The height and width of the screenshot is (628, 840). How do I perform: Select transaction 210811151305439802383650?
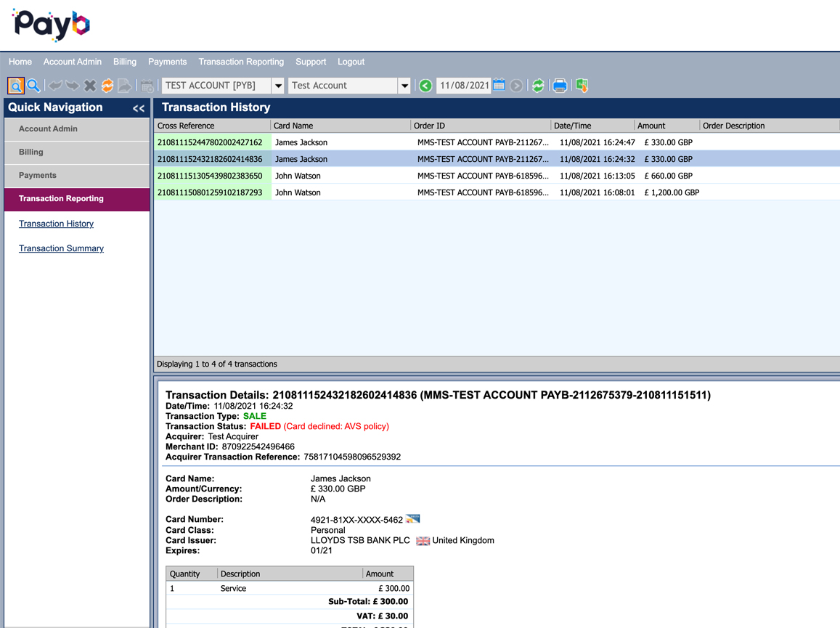pyautogui.click(x=497, y=176)
